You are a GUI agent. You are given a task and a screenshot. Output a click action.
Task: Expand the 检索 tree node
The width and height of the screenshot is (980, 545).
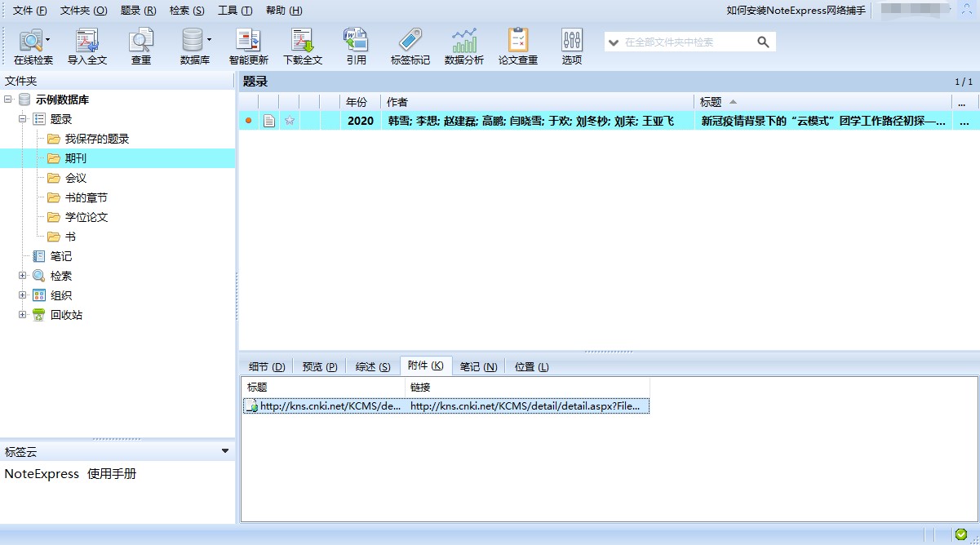tap(23, 276)
